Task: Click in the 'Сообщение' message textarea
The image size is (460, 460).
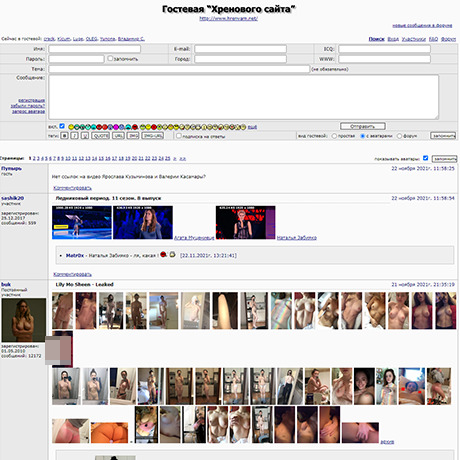Action: coord(244,97)
